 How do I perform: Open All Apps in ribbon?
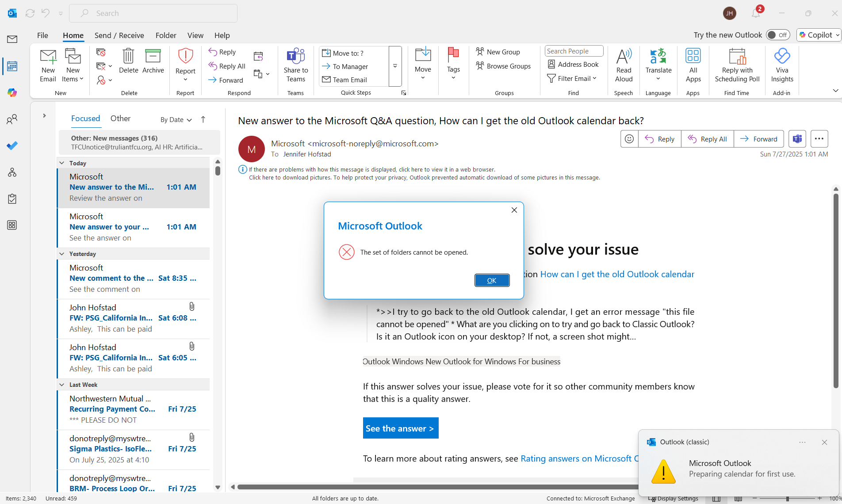pyautogui.click(x=693, y=65)
